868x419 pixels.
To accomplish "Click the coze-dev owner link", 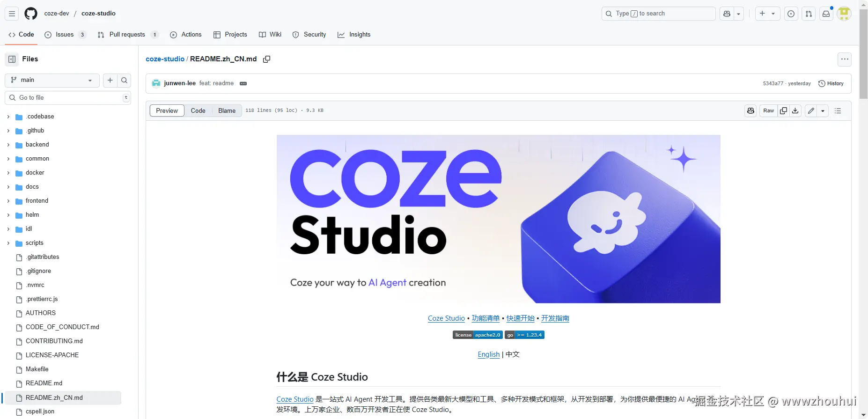I will click(x=57, y=14).
